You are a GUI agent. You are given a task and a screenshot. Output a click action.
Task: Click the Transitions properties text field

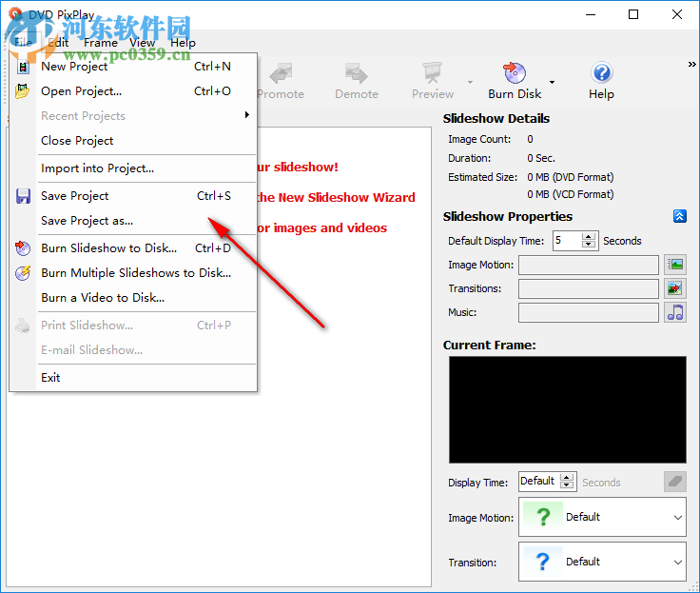coord(589,288)
